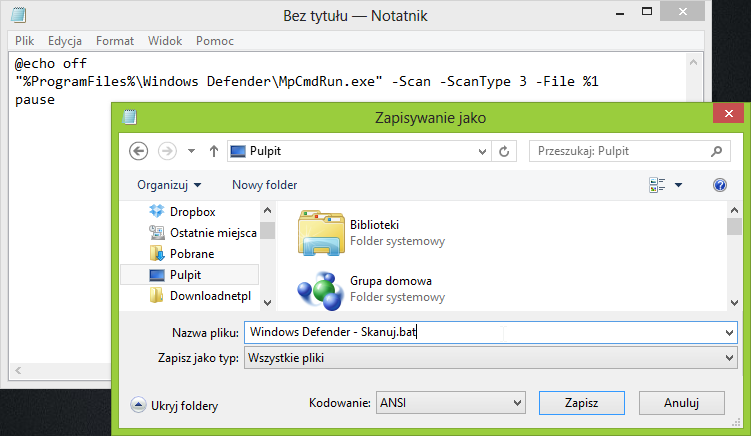The image size is (751, 436).
Task: Open the Pomoc menu in Notatnik
Action: point(215,41)
